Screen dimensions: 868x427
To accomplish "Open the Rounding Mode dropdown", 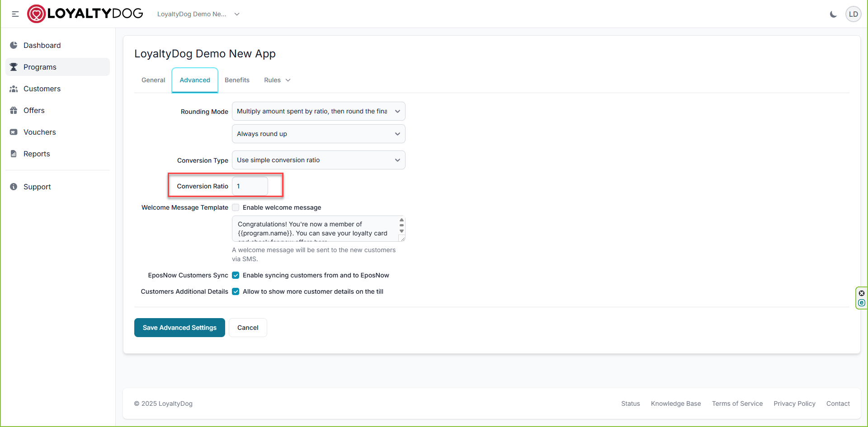I will point(319,111).
